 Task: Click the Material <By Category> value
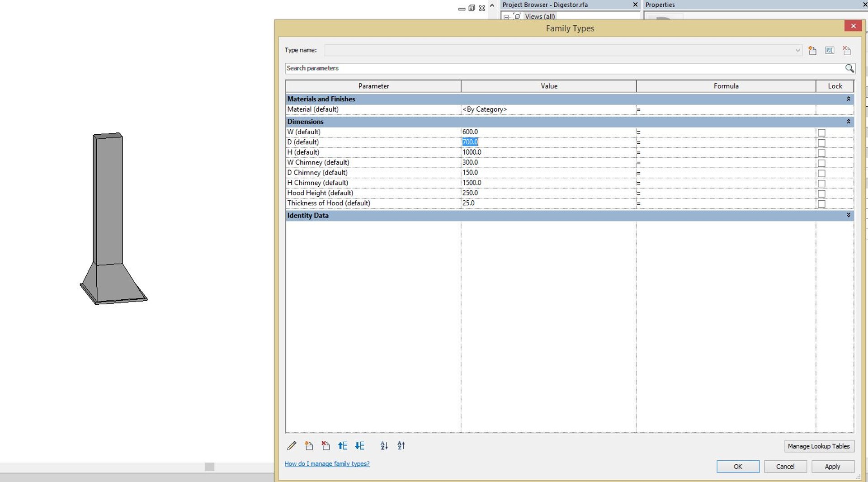pos(548,109)
